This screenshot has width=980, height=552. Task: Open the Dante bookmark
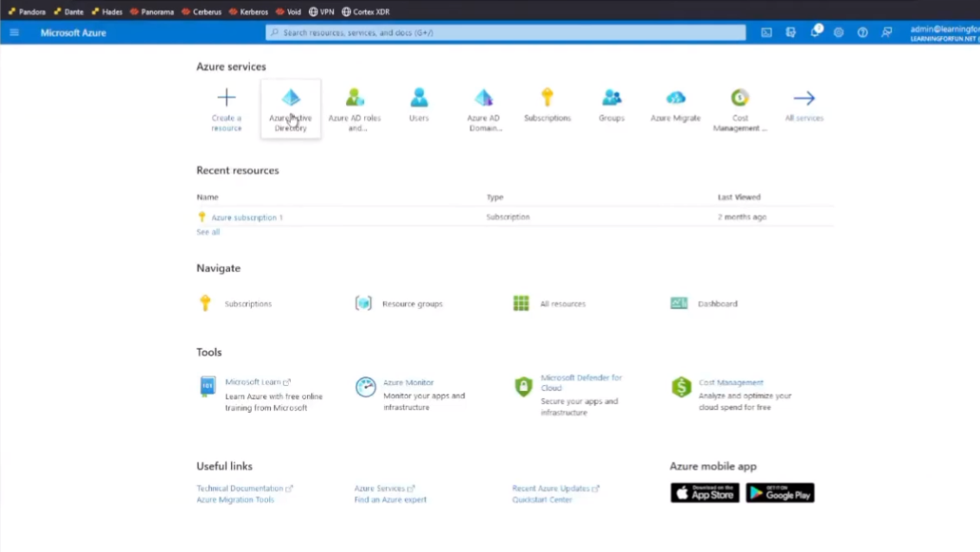68,11
